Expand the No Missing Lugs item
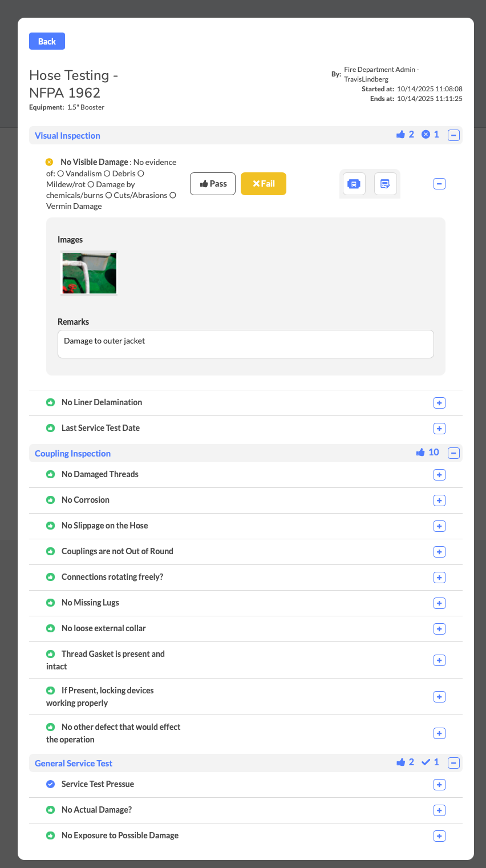Viewport: 486px width, 868px height. click(439, 603)
